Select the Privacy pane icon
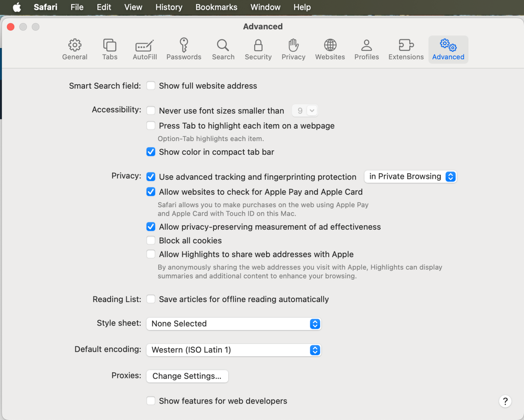The image size is (524, 420). [293, 49]
